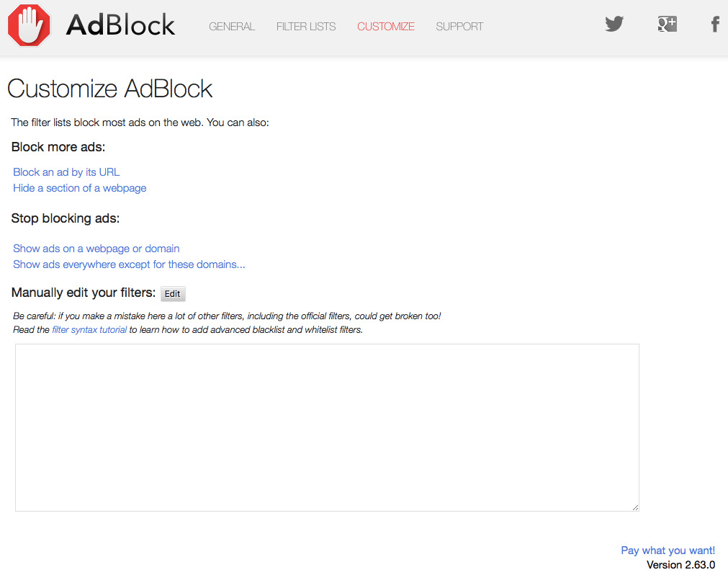Viewport: 728px width, 575px height.
Task: Open the Google+ icon
Action: click(667, 24)
